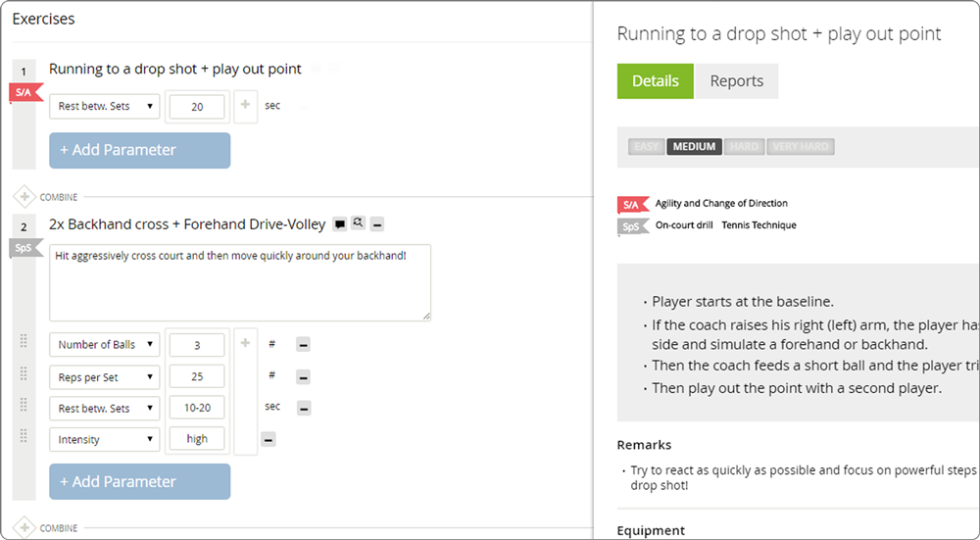Remove the Reps per Set parameter row

click(304, 377)
